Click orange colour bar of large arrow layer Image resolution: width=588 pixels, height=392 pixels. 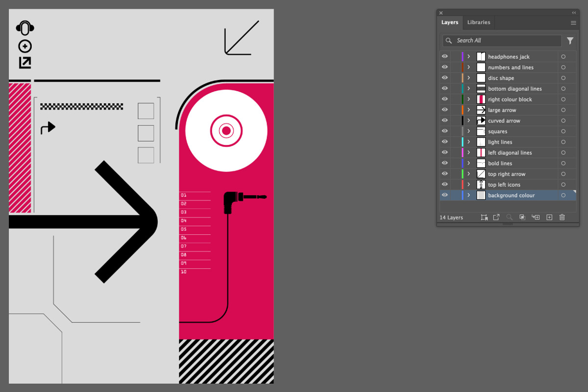(x=463, y=110)
